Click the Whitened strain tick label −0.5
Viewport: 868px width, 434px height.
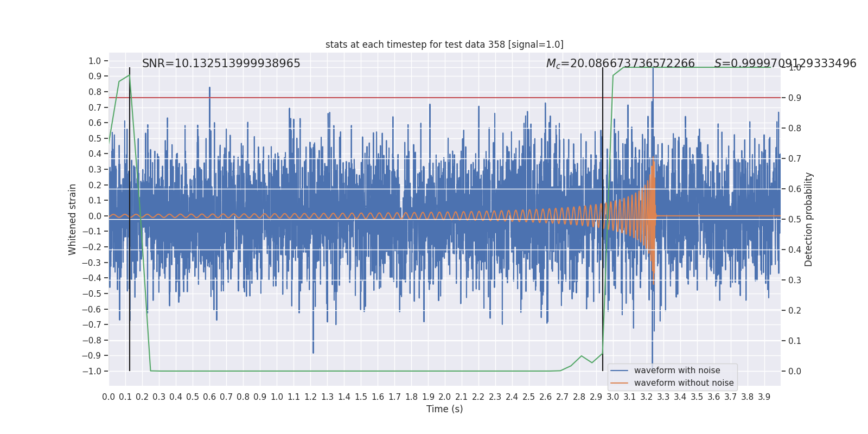(x=92, y=293)
